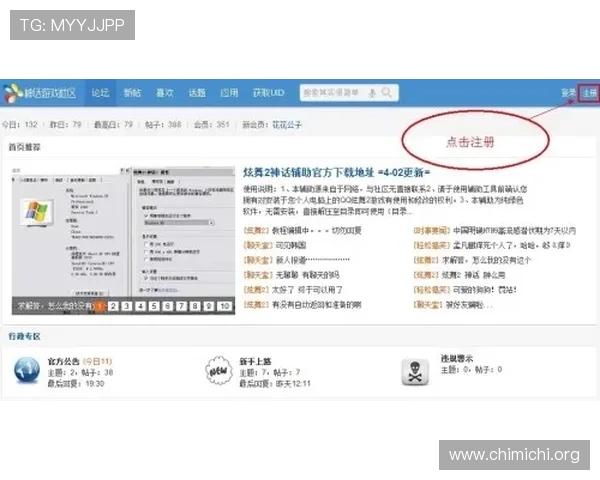This screenshot has height=480, width=600.
Task: Click the 违规警示 skull icon
Action: click(x=415, y=372)
